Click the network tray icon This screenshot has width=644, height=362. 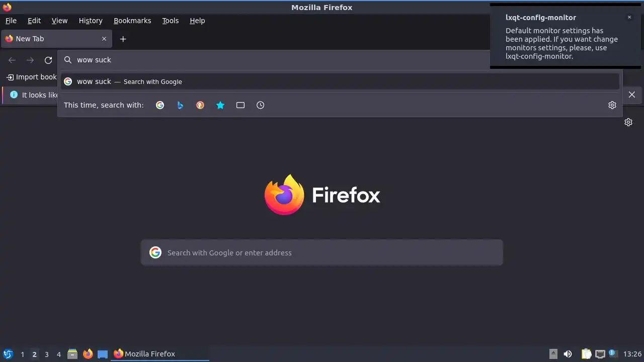[x=600, y=354]
